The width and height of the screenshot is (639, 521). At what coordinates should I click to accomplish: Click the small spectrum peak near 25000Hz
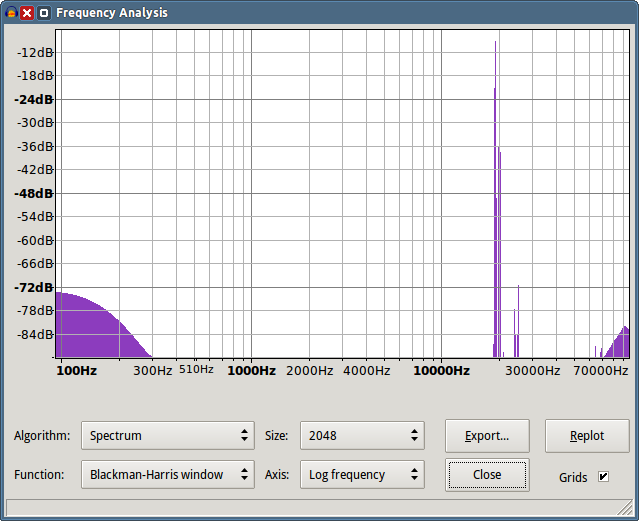pyautogui.click(x=517, y=321)
